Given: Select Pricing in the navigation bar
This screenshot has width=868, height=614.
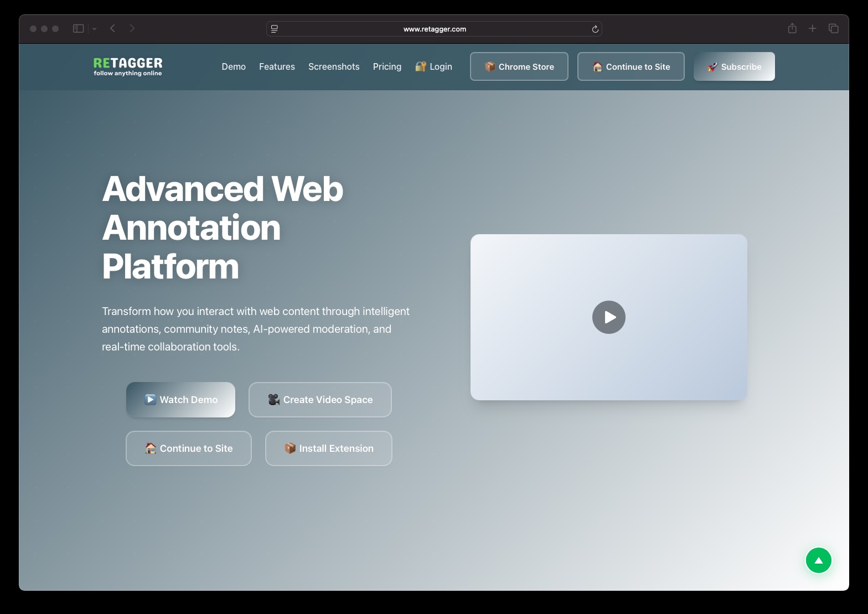Looking at the screenshot, I should (x=387, y=66).
